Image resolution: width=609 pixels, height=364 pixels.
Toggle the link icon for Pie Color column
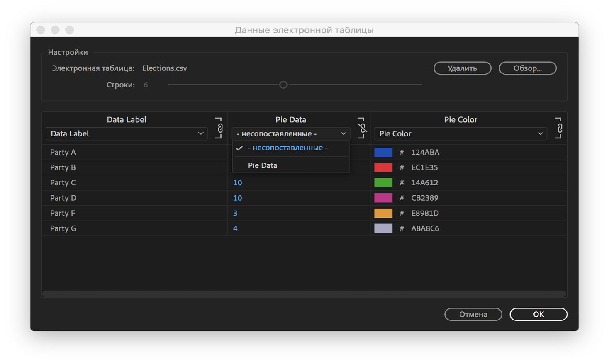click(x=559, y=128)
